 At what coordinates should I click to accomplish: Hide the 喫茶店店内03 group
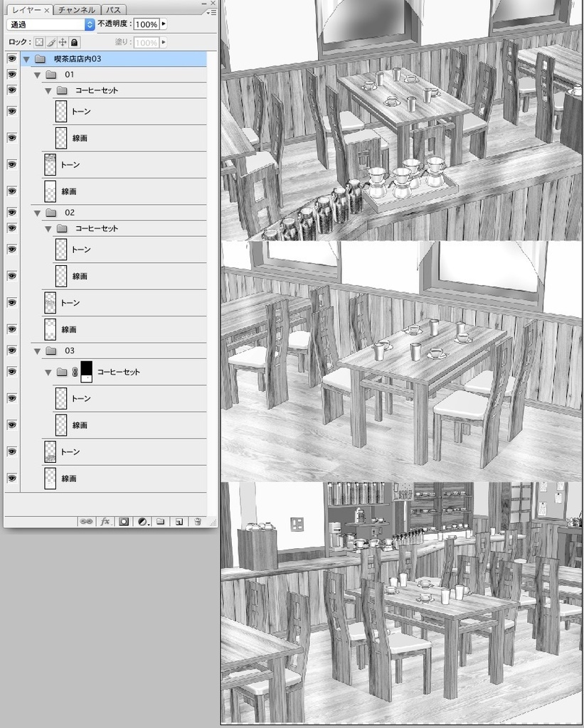(x=10, y=60)
